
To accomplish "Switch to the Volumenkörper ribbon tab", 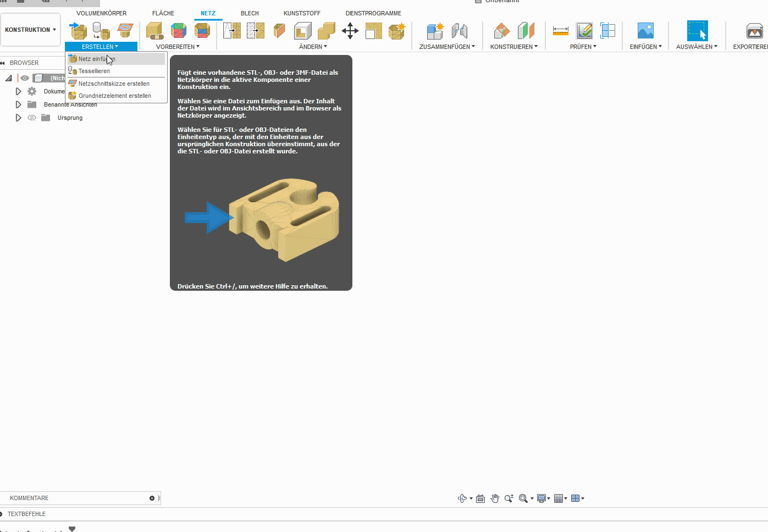I will tap(101, 13).
